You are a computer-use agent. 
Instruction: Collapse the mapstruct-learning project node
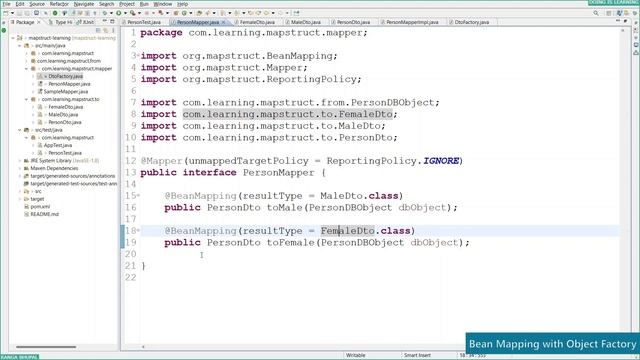click(x=13, y=38)
